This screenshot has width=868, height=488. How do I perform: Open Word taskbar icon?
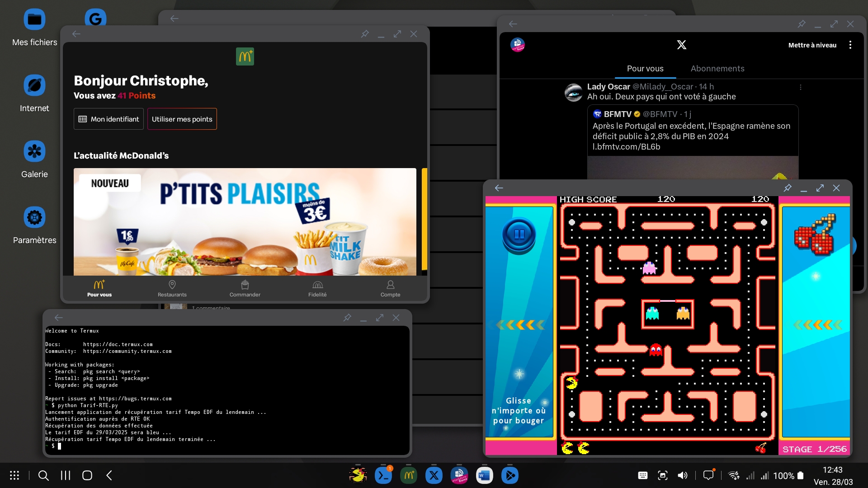[485, 475]
